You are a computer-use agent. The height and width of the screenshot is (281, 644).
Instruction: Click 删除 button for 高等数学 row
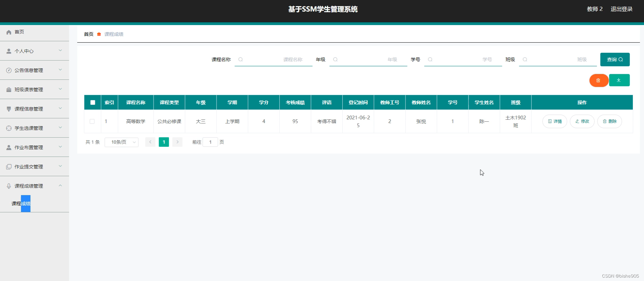point(609,121)
